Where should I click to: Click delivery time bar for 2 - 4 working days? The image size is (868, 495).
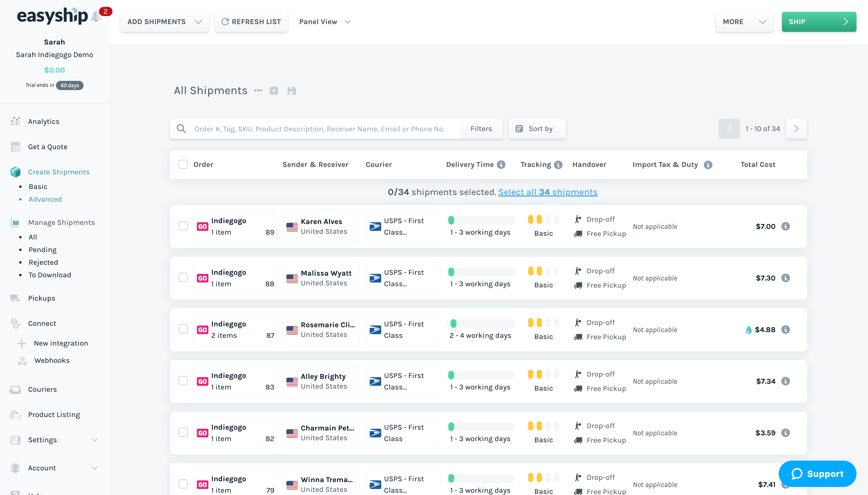pos(481,323)
